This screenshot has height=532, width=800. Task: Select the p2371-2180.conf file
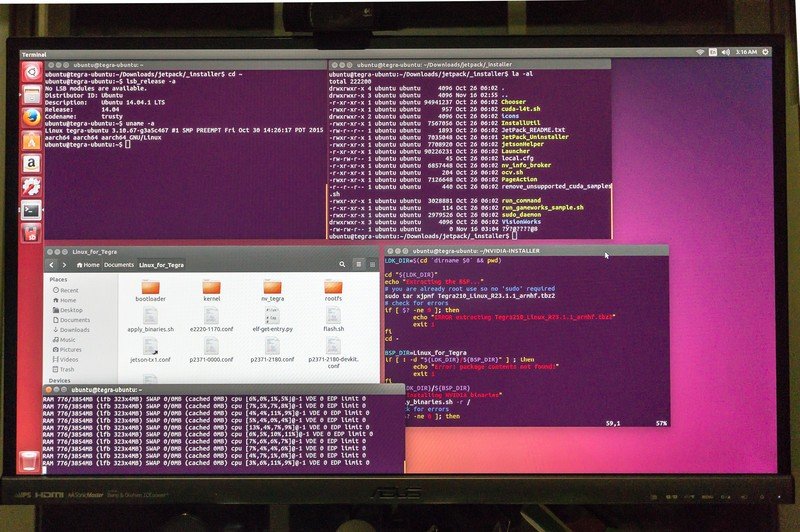(x=272, y=350)
